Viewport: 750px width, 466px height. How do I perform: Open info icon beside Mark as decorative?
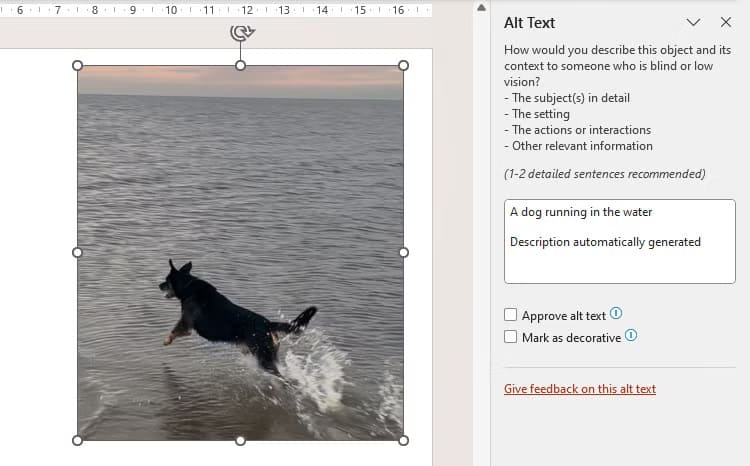point(631,335)
